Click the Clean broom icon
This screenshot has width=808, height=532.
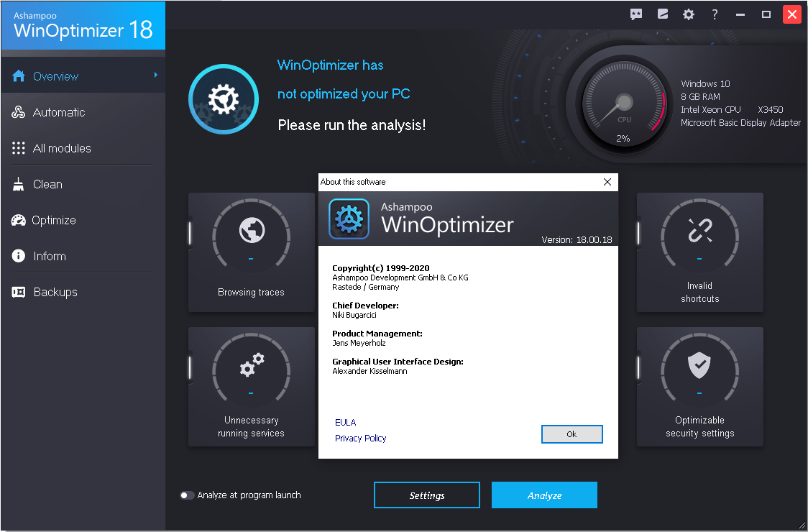point(19,184)
